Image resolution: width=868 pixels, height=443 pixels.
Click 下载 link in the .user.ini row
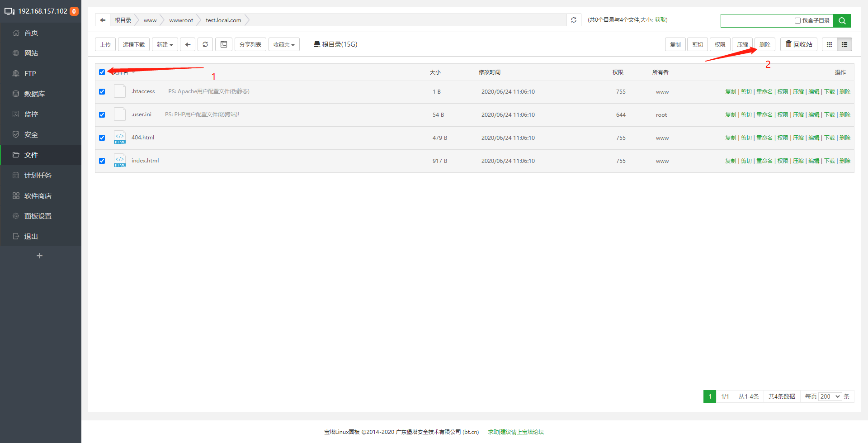coord(830,115)
